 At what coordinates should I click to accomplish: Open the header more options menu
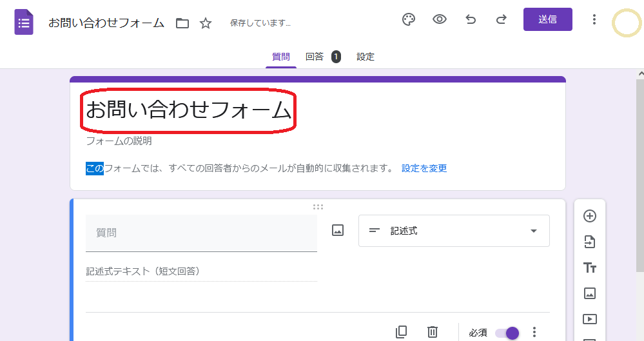point(594,19)
